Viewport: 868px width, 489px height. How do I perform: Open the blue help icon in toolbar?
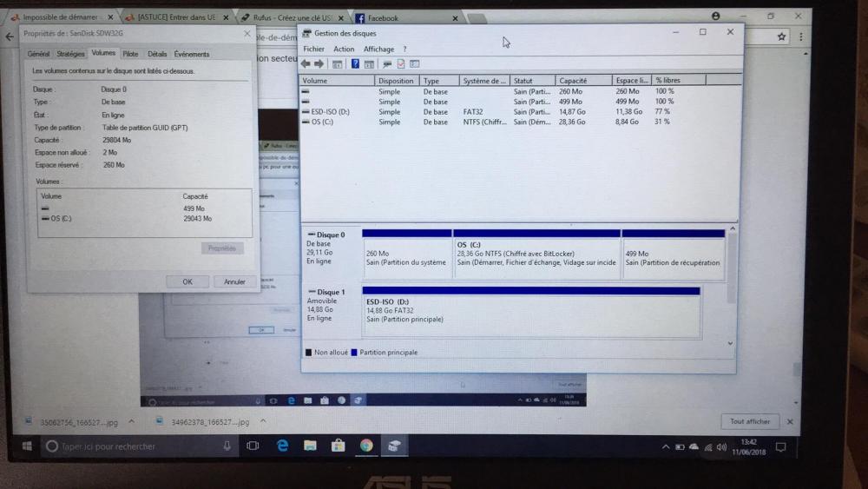point(355,63)
